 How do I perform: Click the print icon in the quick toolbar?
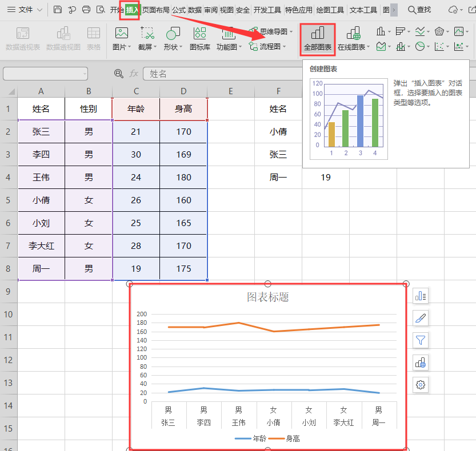(86, 10)
